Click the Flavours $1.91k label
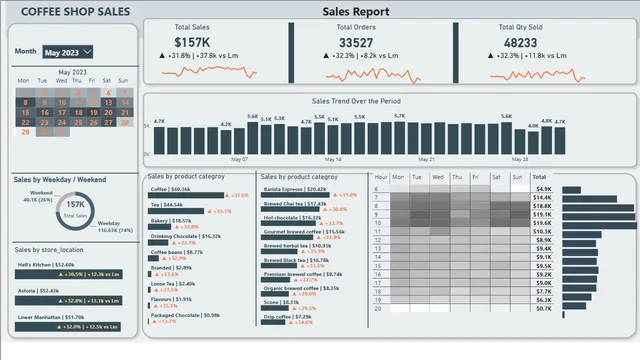The image size is (640, 360). pos(171,299)
